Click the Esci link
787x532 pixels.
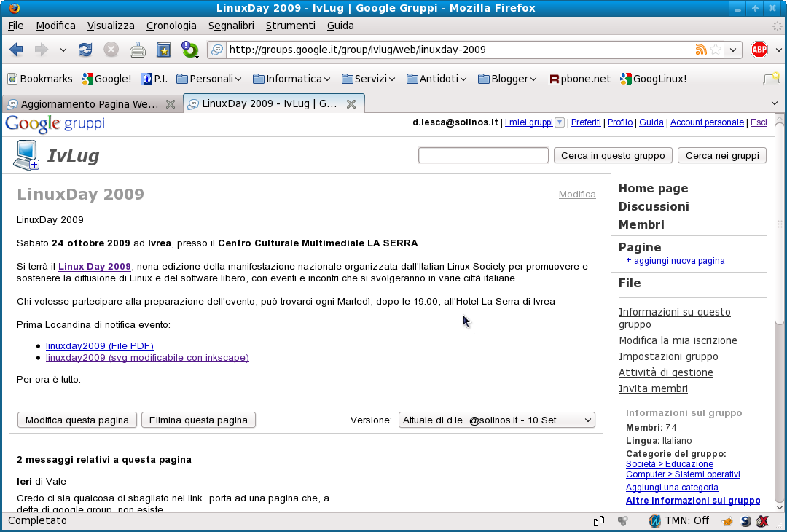pos(759,122)
